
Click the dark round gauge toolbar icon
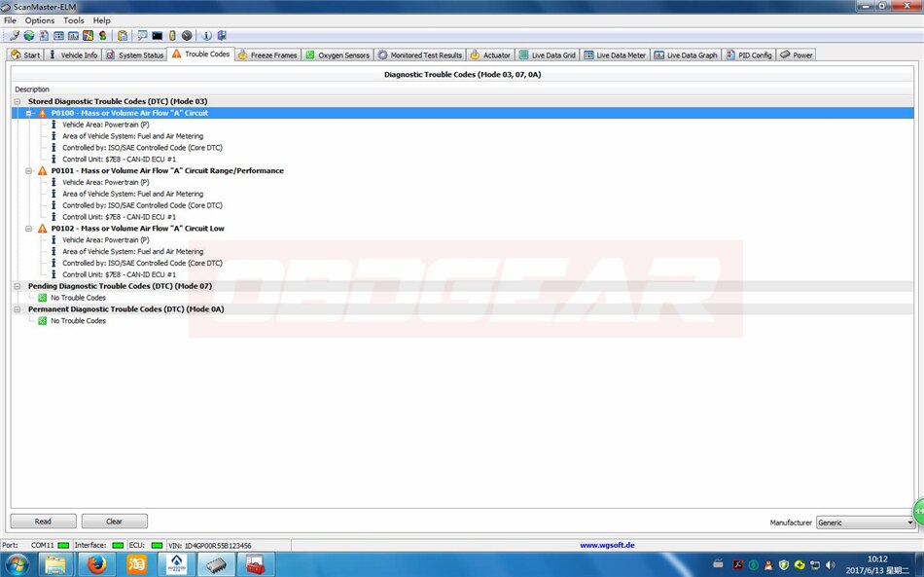(187, 35)
